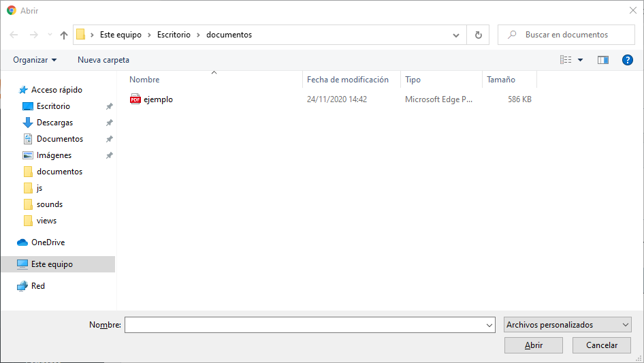Viewport: 644px width, 363px height.
Task: Select Este equipo in the navigation pane
Action: [x=52, y=264]
